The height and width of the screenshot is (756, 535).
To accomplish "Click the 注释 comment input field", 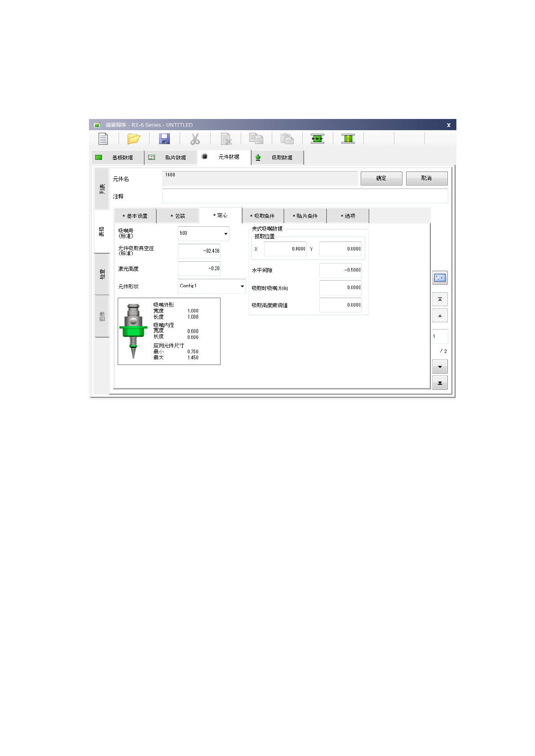I will pos(305,196).
